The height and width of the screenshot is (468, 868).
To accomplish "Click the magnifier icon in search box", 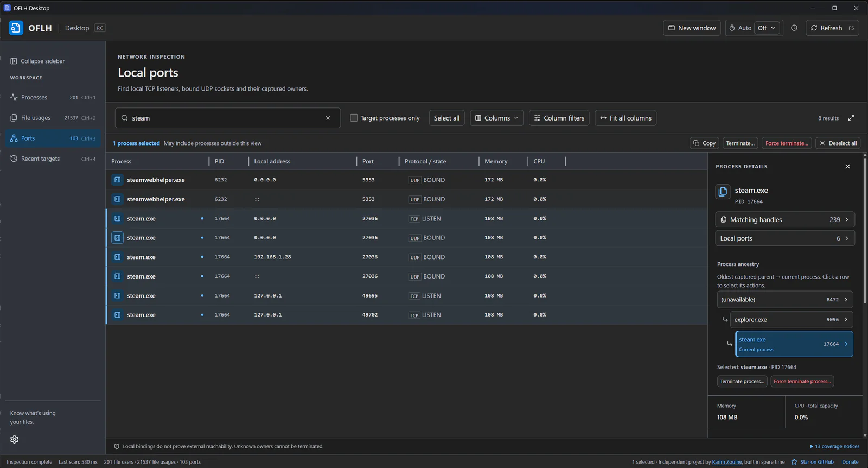I will pyautogui.click(x=125, y=118).
